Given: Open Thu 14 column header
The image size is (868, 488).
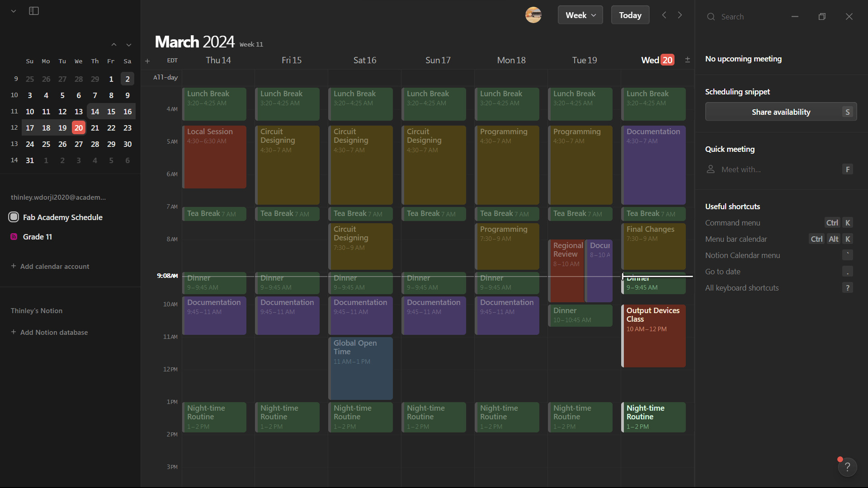Looking at the screenshot, I should pyautogui.click(x=218, y=60).
